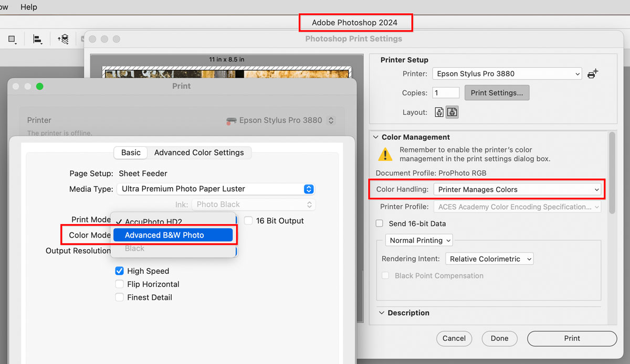
Task: Switch to the Advanced Color Settings tab
Action: (x=199, y=153)
